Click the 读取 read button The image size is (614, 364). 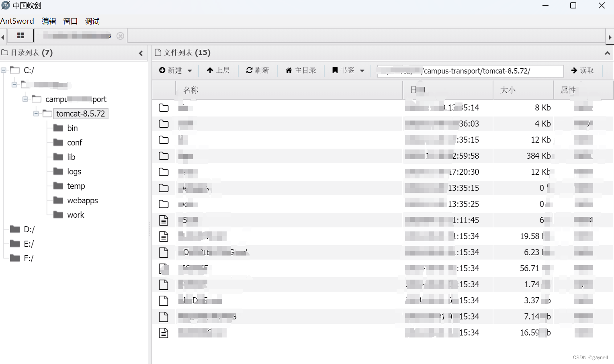[582, 70]
